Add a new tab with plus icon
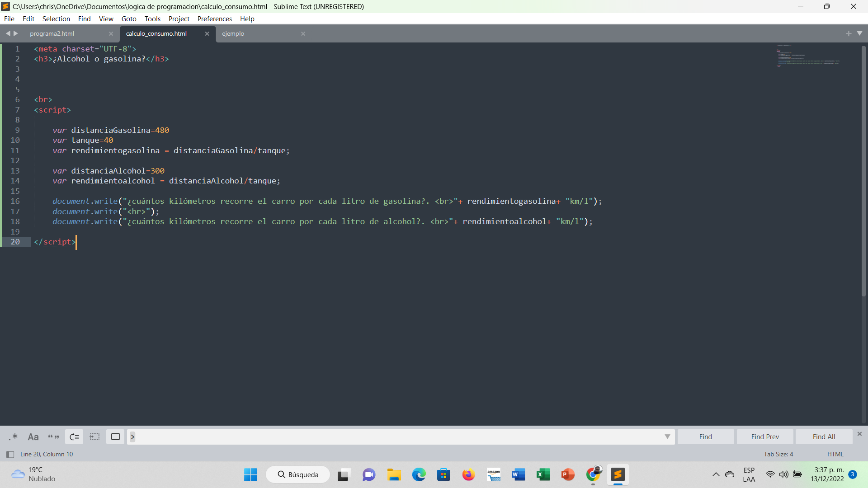 pos(849,33)
